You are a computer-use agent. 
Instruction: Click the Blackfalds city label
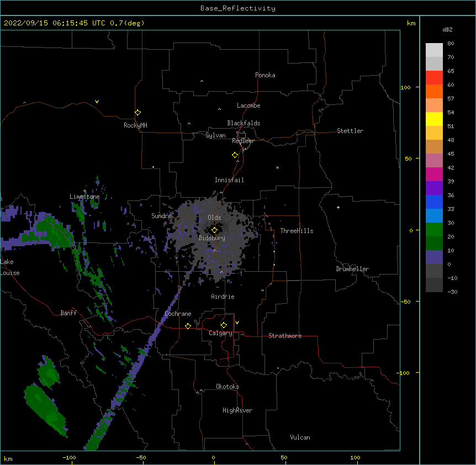[x=244, y=123]
